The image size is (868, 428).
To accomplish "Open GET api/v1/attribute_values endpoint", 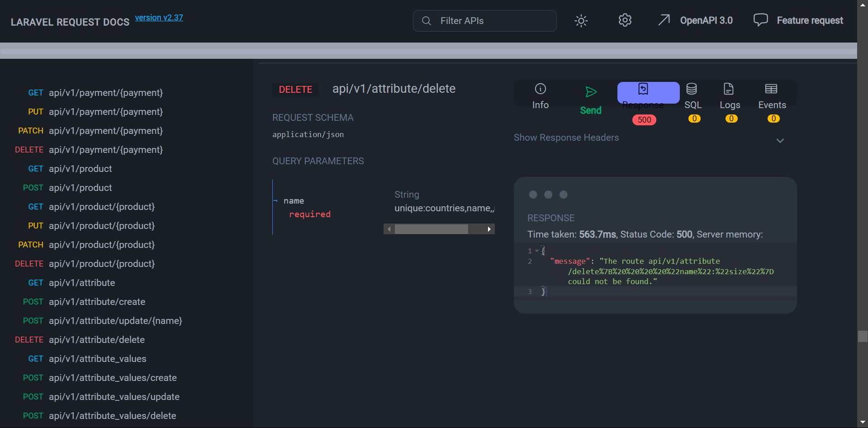I will tap(97, 359).
